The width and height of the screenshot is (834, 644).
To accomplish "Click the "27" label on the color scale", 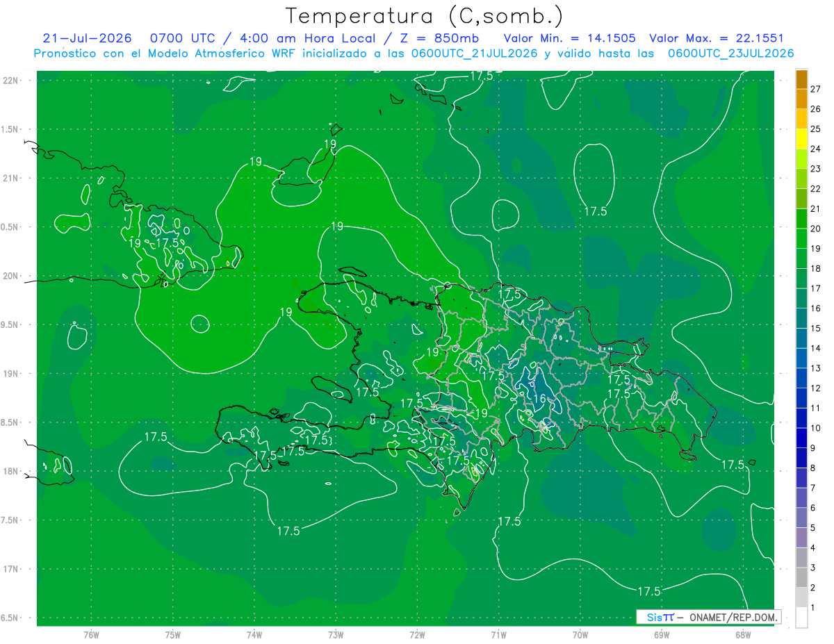I will (x=815, y=89).
